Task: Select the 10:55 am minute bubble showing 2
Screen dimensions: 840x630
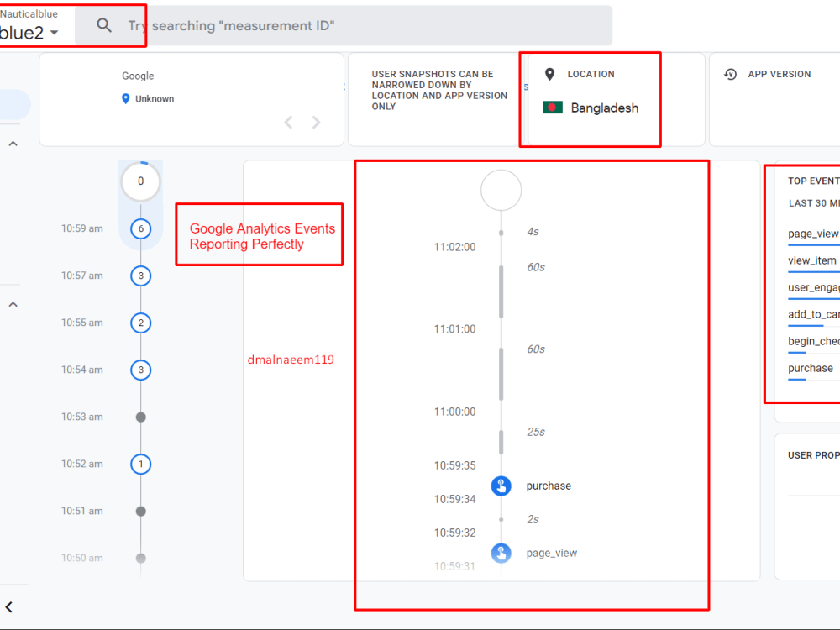Action: (141, 323)
